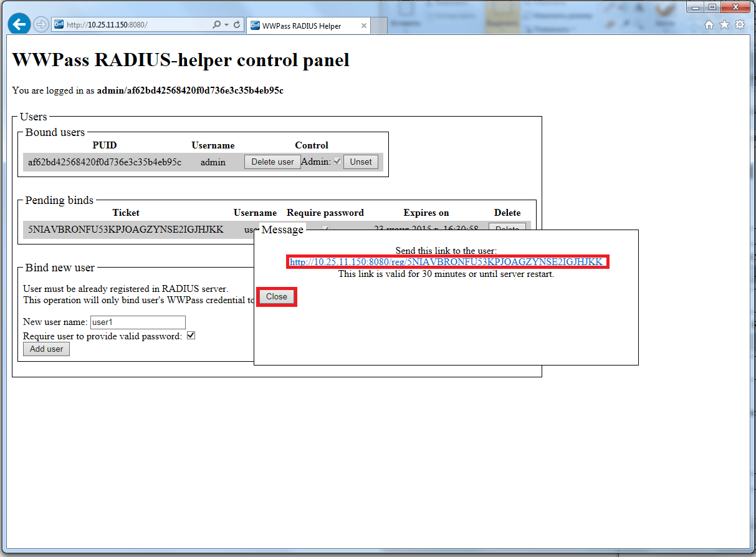The image size is (756, 557).
Task: Expand the address bar autocomplete dropdown arrow
Action: [226, 25]
